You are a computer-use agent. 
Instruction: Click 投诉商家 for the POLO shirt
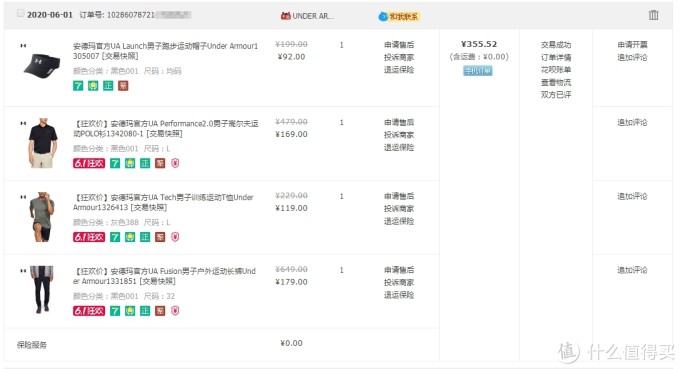399,134
